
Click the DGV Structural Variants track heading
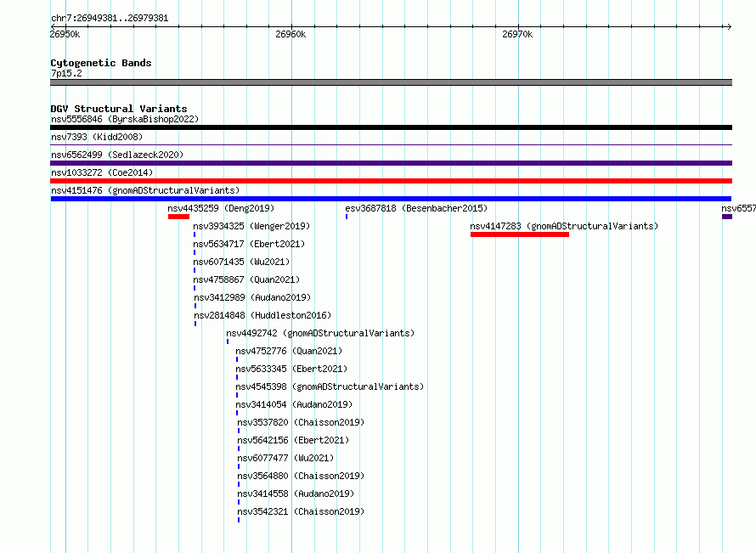[x=119, y=109]
